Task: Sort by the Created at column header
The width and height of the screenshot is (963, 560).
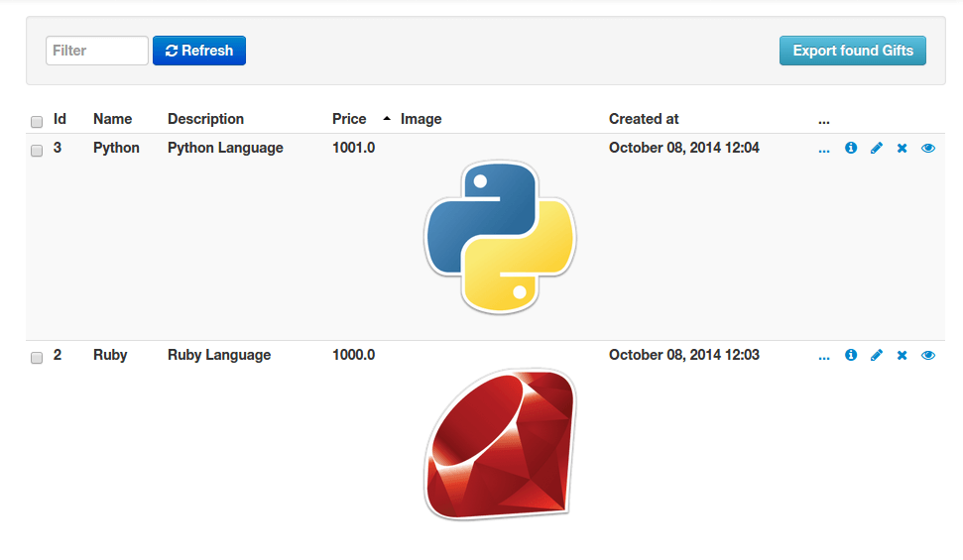Action: 644,119
